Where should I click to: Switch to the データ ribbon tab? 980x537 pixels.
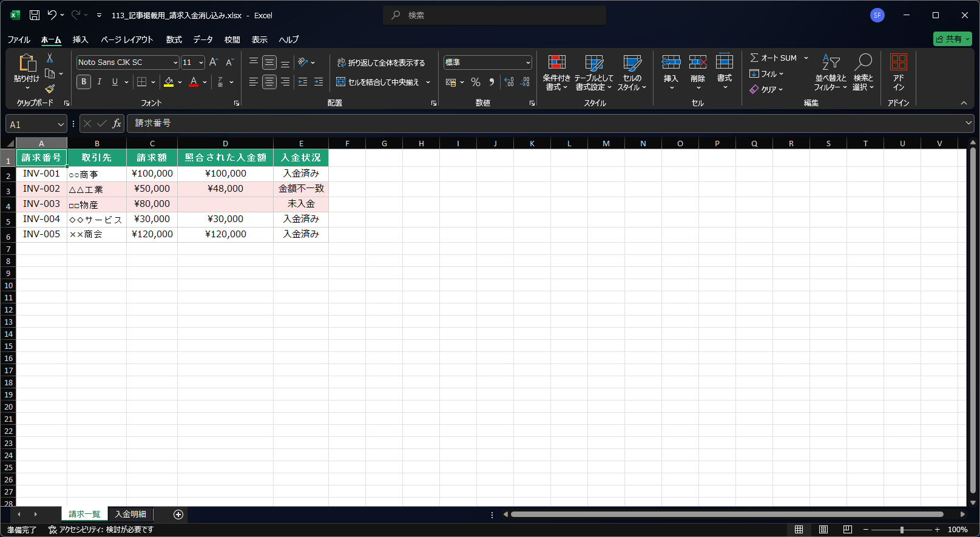click(203, 39)
